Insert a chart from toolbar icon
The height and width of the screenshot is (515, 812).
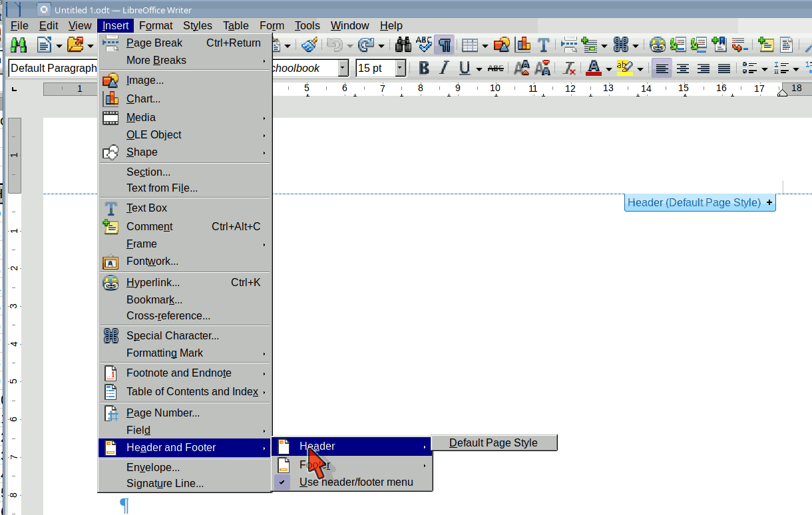523,45
